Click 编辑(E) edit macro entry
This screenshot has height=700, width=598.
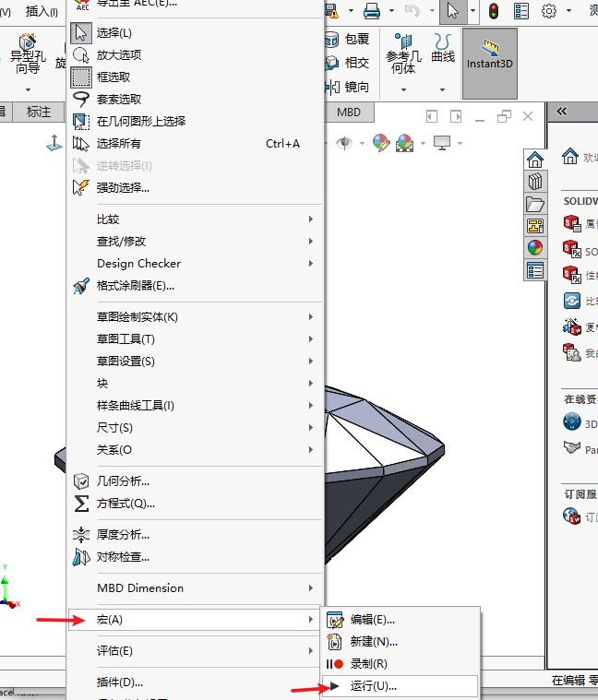pos(400,620)
